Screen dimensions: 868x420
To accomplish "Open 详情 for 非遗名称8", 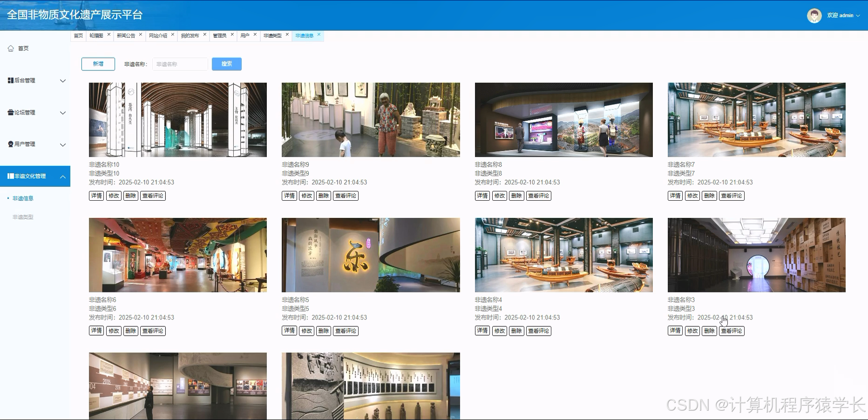I will (482, 196).
